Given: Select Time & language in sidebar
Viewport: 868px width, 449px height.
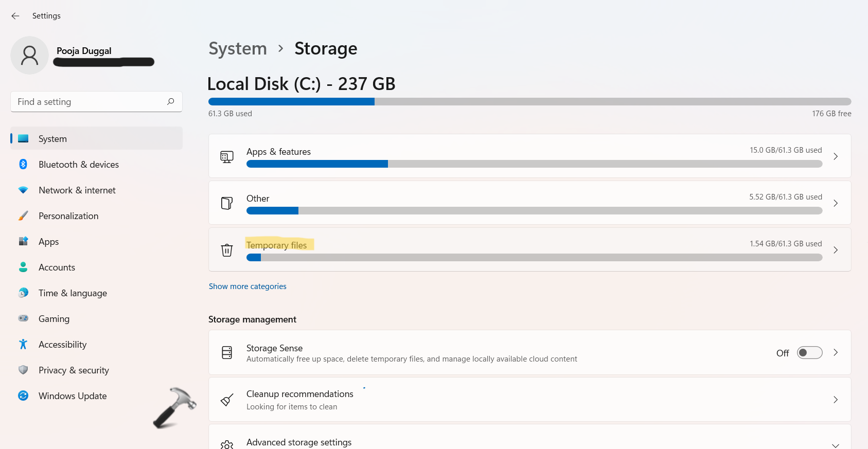Looking at the screenshot, I should 73,293.
